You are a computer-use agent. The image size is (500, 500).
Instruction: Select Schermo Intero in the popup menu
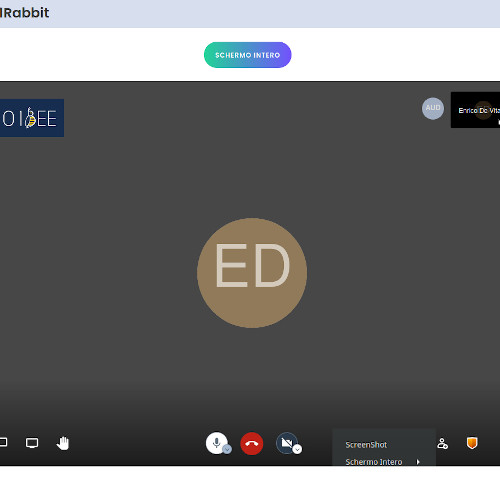pos(374,462)
